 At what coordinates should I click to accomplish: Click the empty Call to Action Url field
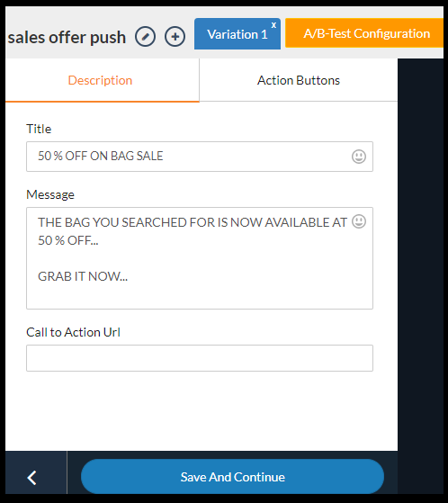tap(200, 358)
